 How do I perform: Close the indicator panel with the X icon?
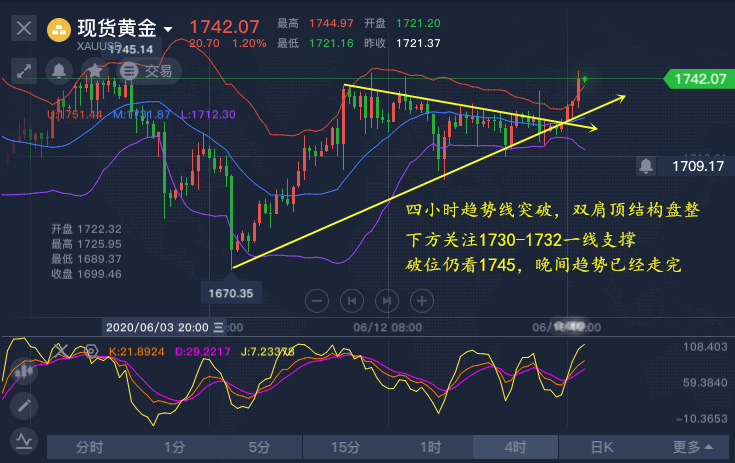pos(62,351)
